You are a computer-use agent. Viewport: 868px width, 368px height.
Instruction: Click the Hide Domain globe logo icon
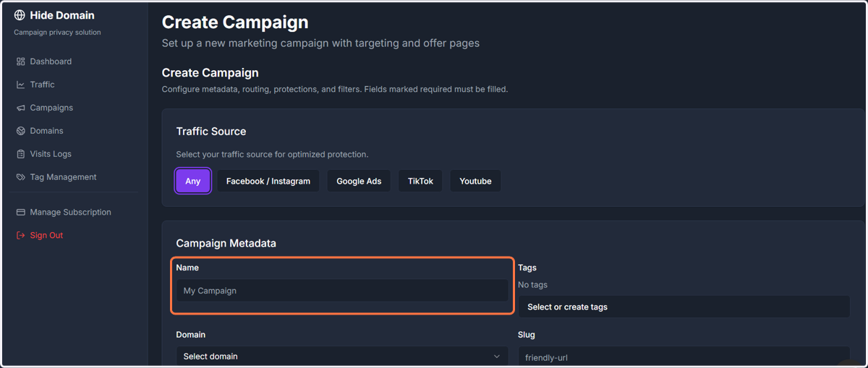coord(20,15)
